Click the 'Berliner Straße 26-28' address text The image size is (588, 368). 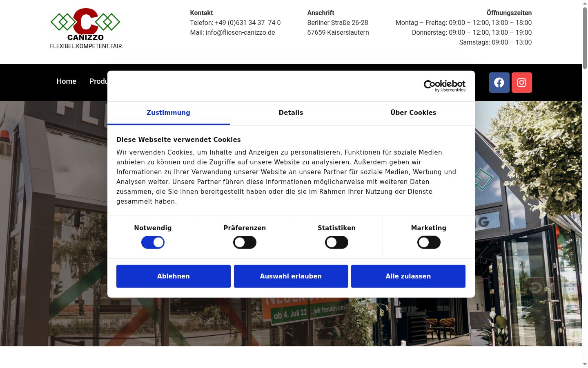point(338,23)
